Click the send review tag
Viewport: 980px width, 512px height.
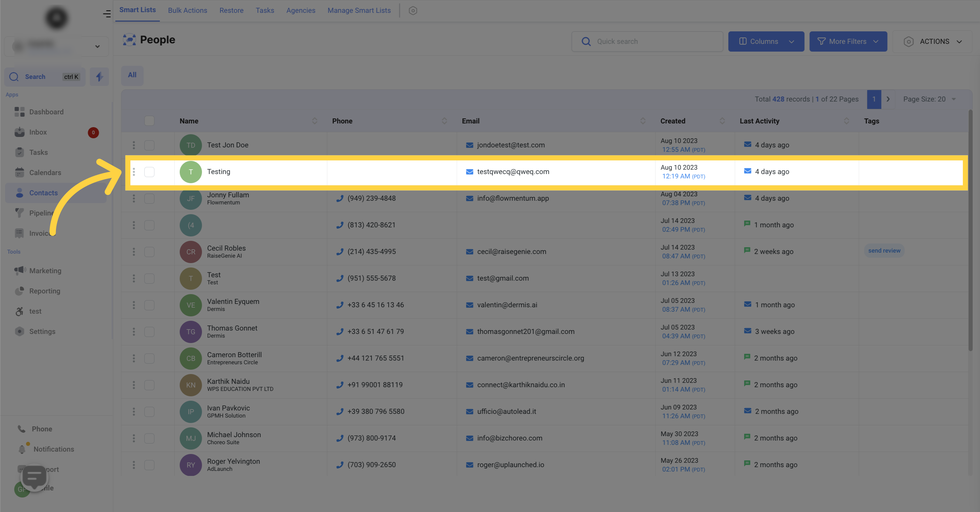click(x=884, y=251)
